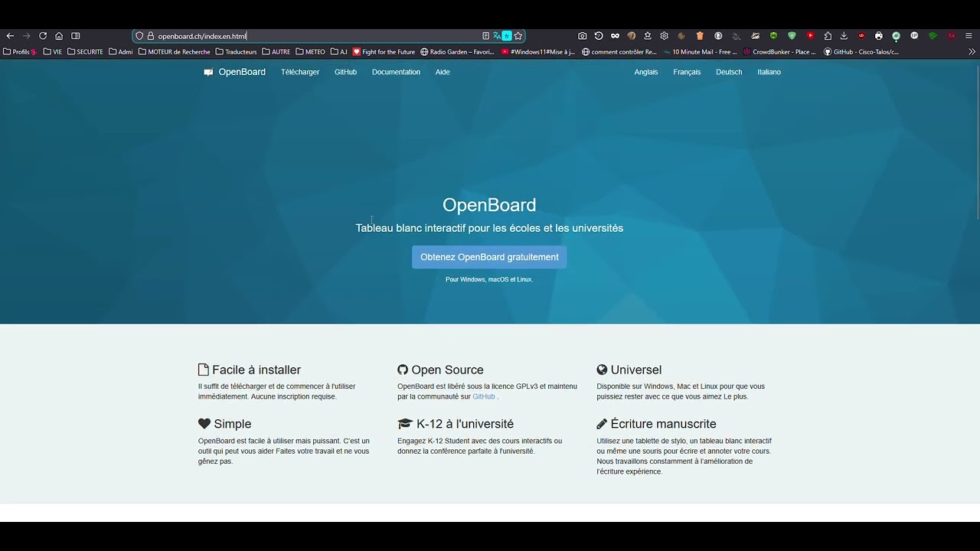Switch site language to Deutsch
980x551 pixels.
tap(729, 72)
